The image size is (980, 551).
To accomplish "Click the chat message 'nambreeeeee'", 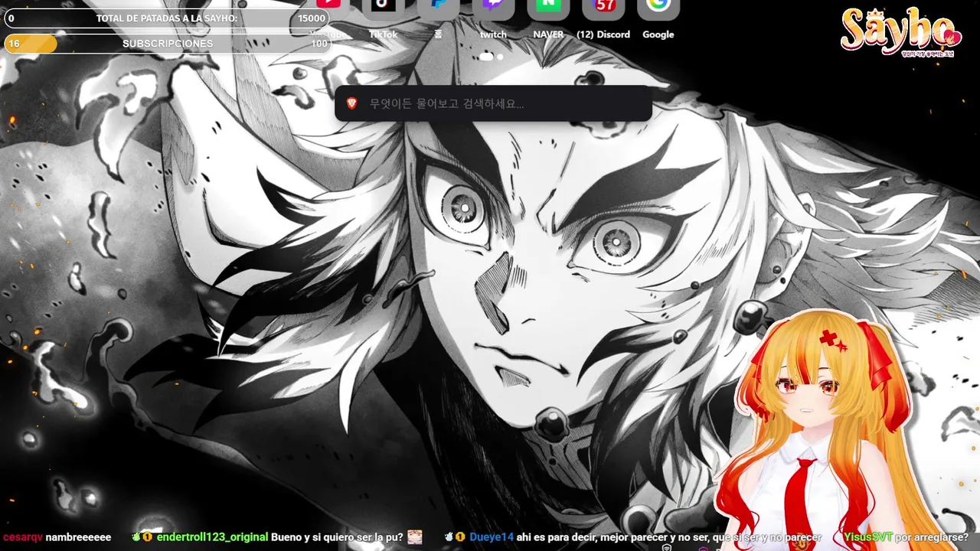I will pyautogui.click(x=78, y=538).
